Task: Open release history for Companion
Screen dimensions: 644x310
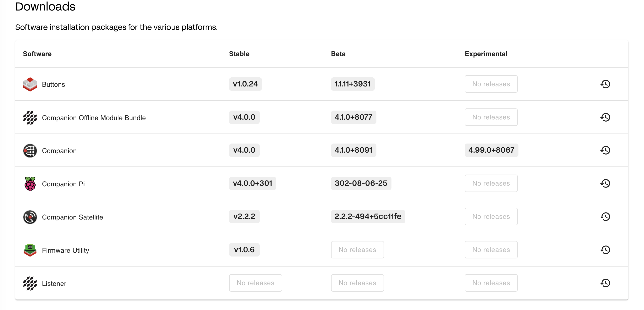Action: pos(605,150)
